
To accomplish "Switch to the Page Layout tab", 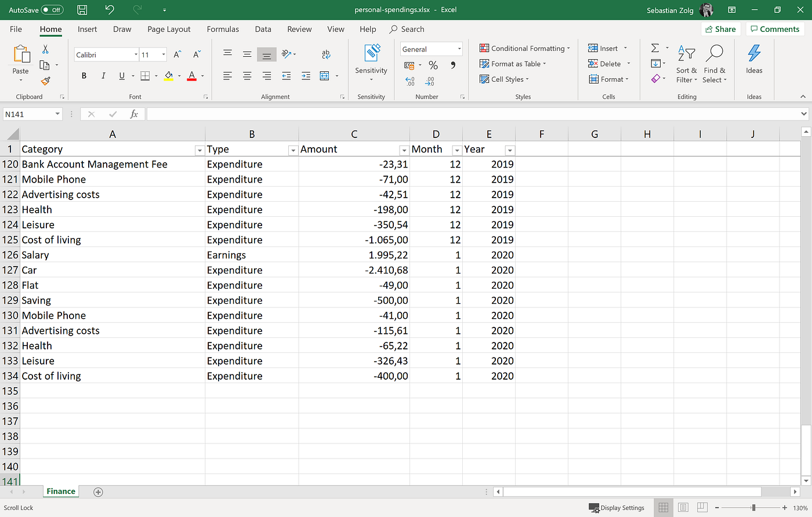I will [x=169, y=29].
